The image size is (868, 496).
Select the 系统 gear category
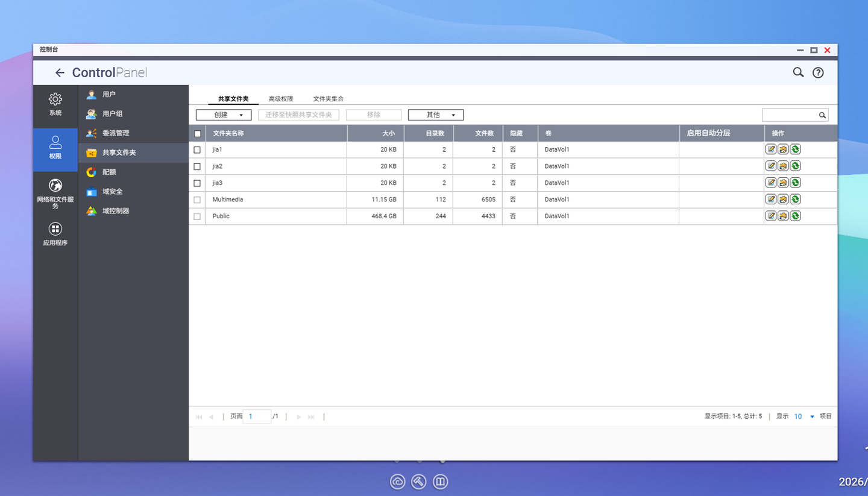click(55, 105)
